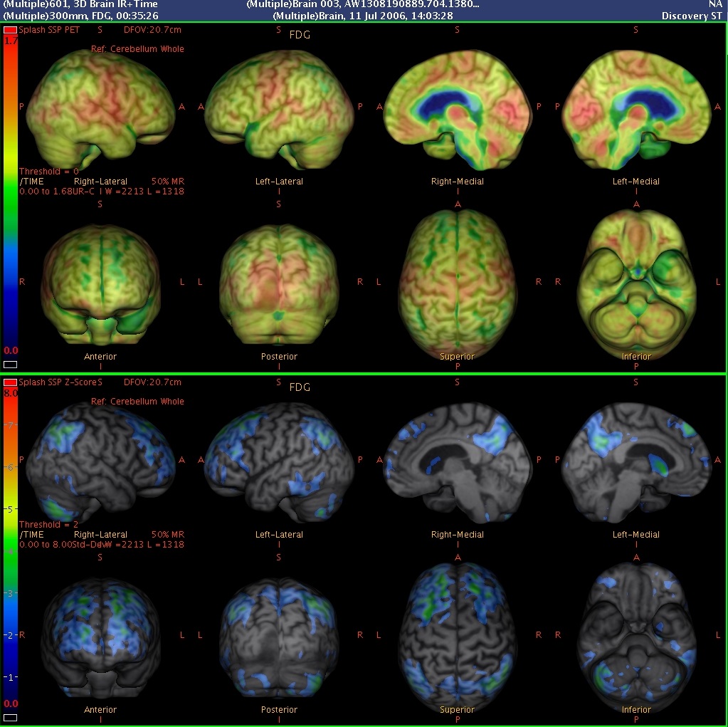Click the "Left-Lateral" caption in the Z-Score panel
Image resolution: width=728 pixels, height=727 pixels.
click(x=279, y=535)
